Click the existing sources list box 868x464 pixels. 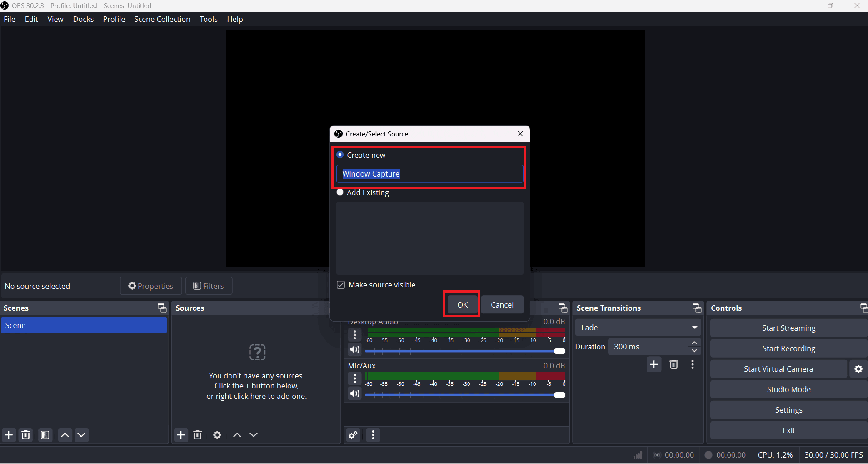point(430,238)
